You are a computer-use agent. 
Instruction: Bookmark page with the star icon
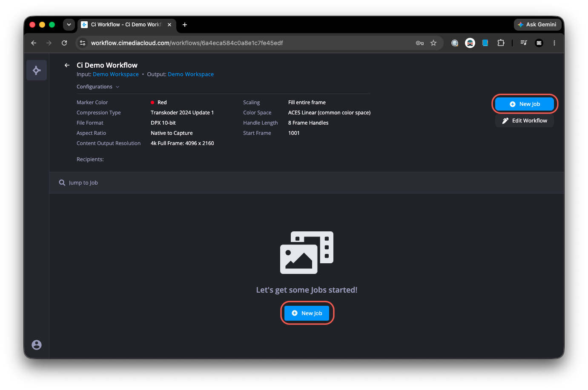(433, 43)
